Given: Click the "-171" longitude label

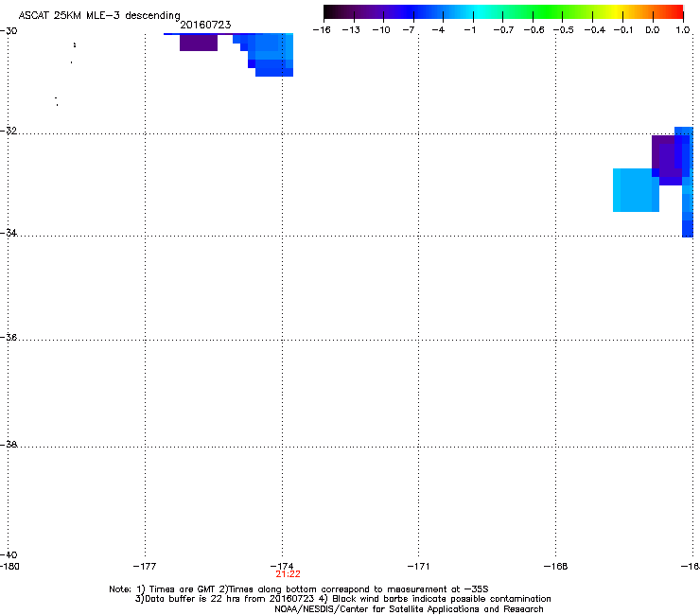Looking at the screenshot, I should 418,567.
